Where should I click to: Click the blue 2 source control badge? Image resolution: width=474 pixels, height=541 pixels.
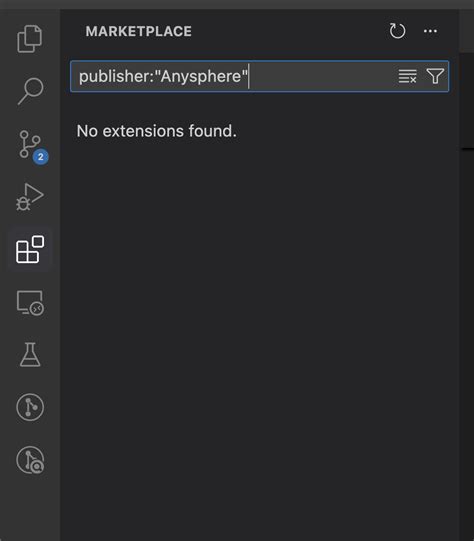pos(41,157)
